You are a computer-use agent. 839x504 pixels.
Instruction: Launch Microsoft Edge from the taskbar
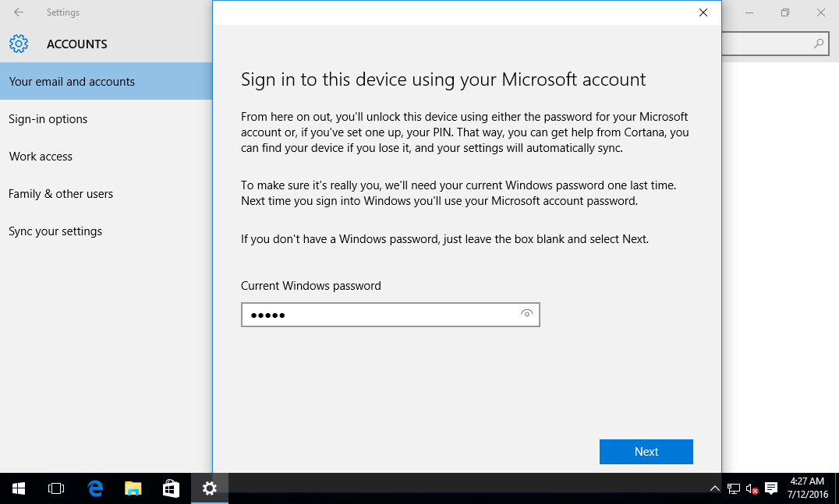(94, 488)
